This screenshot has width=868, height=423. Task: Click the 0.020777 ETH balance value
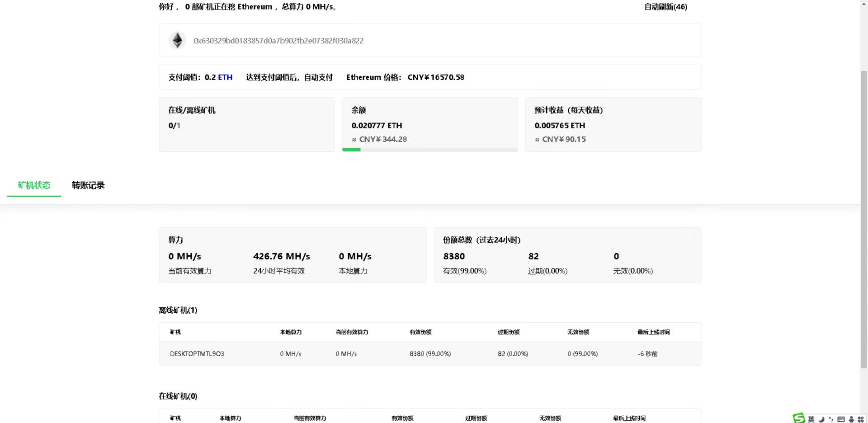point(377,126)
